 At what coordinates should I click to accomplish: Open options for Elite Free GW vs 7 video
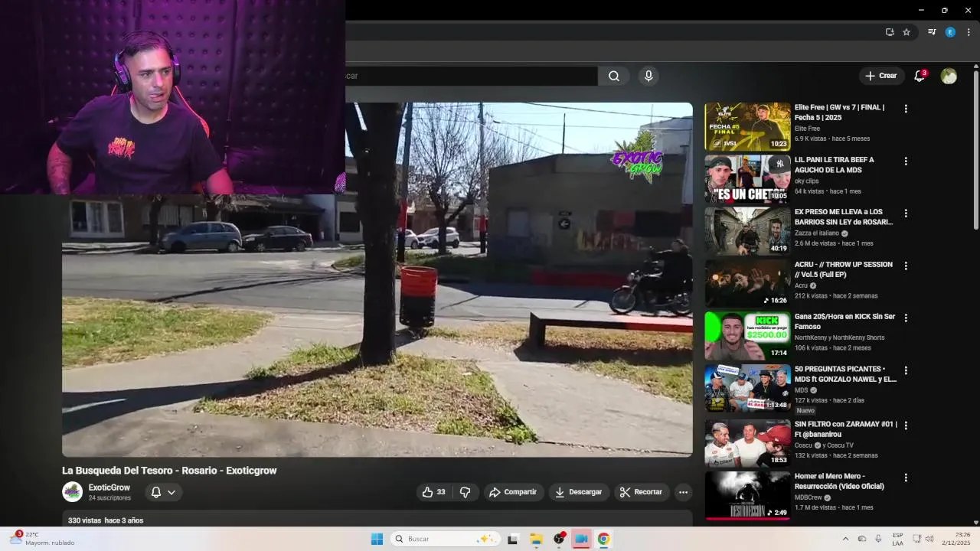click(906, 109)
